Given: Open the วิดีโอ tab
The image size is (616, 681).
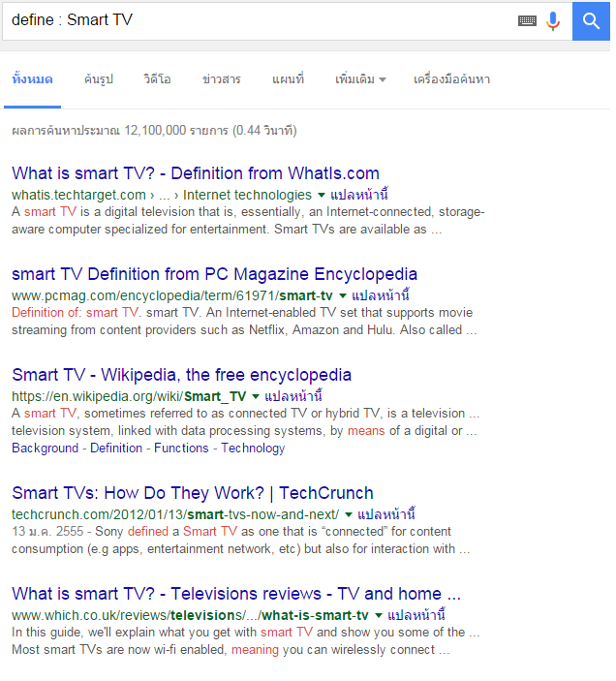Looking at the screenshot, I should pos(157,79).
